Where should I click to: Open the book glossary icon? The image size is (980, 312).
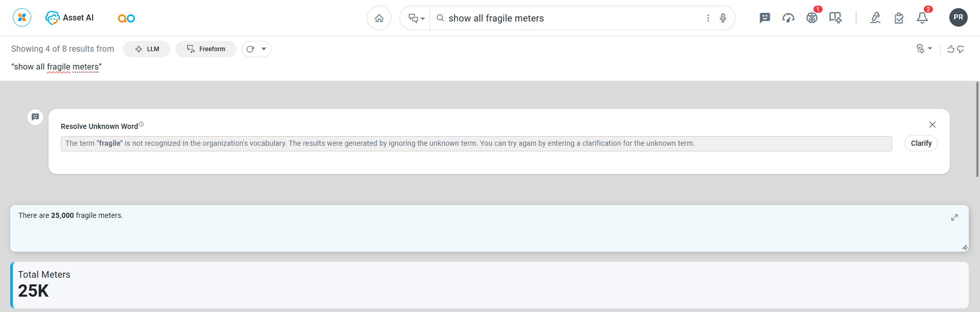point(835,18)
